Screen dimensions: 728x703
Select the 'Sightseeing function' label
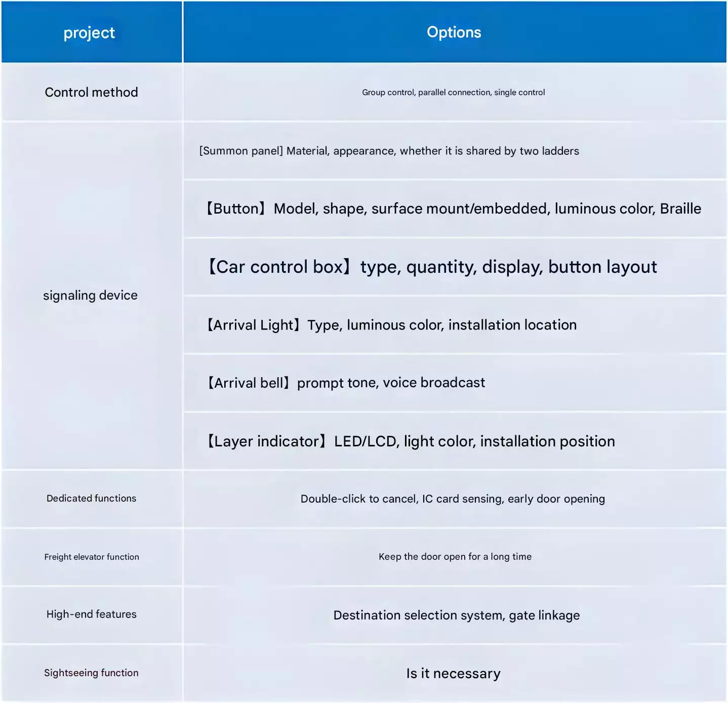pos(91,673)
